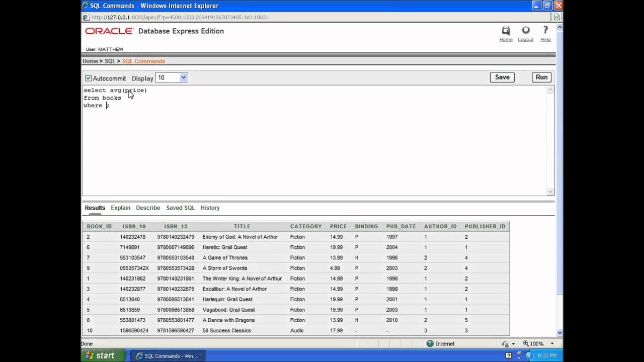644x362 pixels.
Task: Click 'Heretic: Grail Quest' title cell
Action: (225, 247)
